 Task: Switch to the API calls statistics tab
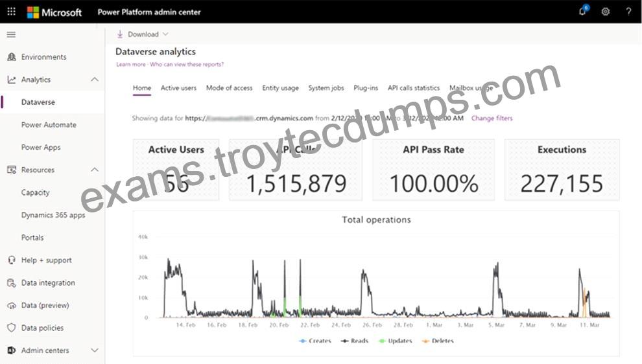[414, 88]
